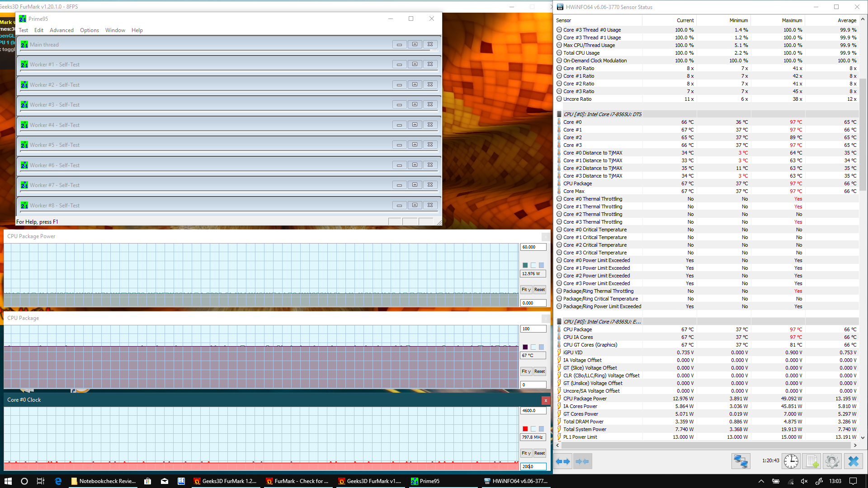
Task: Close the Core #0 Clock graph window
Action: 546,400
